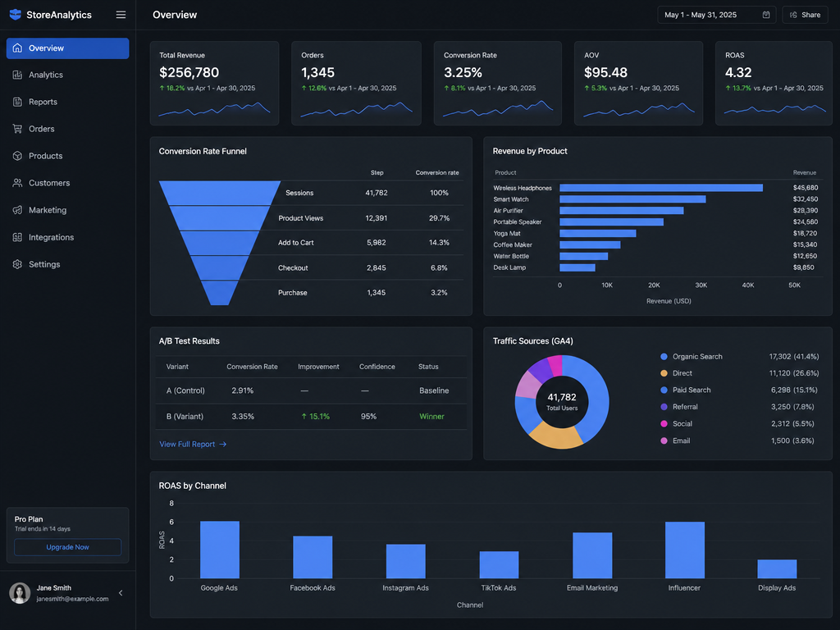Screen dimensions: 840x630
Task: Click the Email legend color dot
Action: point(664,441)
